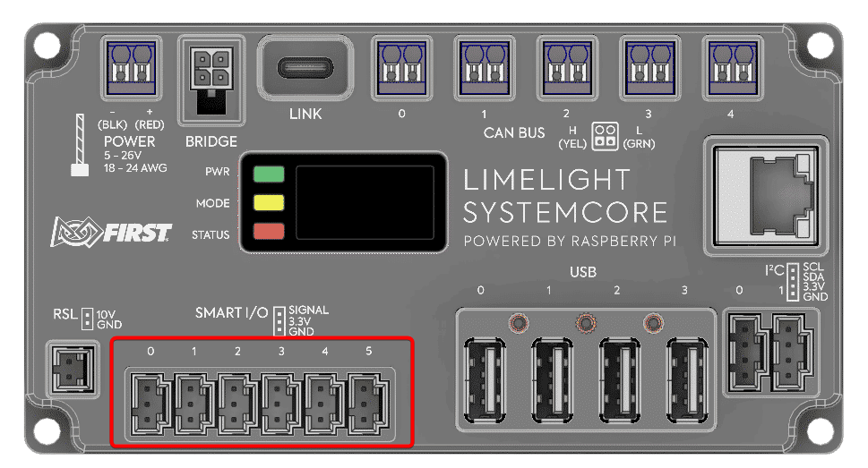Click the '(BLK)' polarity label
The width and height of the screenshot is (868, 468).
tap(112, 125)
